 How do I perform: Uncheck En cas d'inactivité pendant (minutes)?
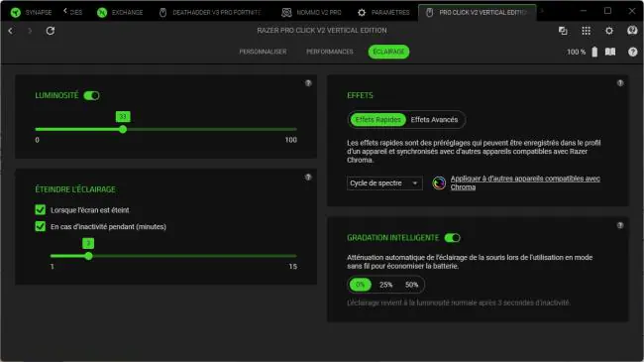click(x=41, y=226)
